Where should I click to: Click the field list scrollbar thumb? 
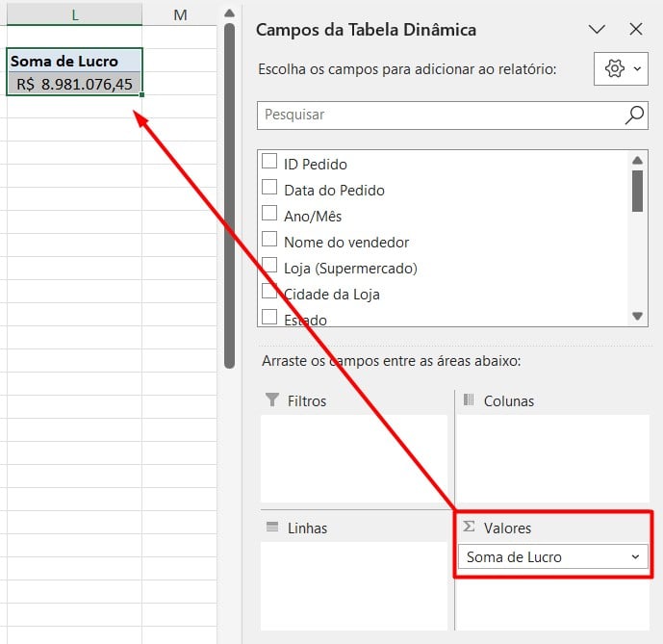pos(637,190)
